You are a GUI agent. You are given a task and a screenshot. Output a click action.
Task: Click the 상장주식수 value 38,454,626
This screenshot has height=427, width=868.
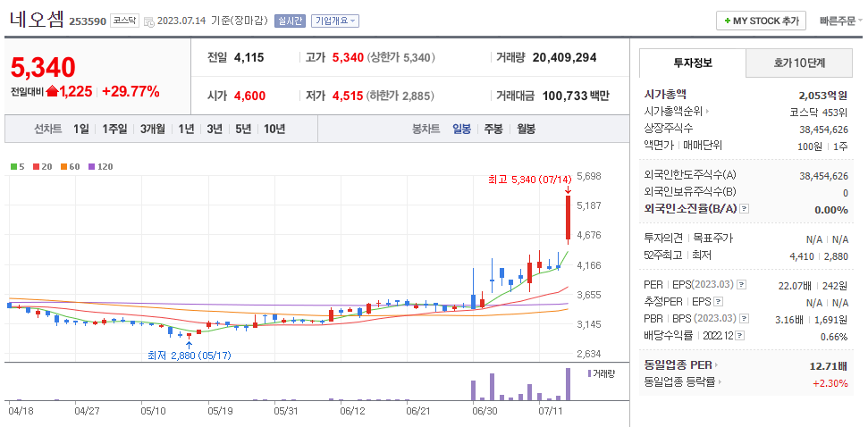tap(823, 129)
